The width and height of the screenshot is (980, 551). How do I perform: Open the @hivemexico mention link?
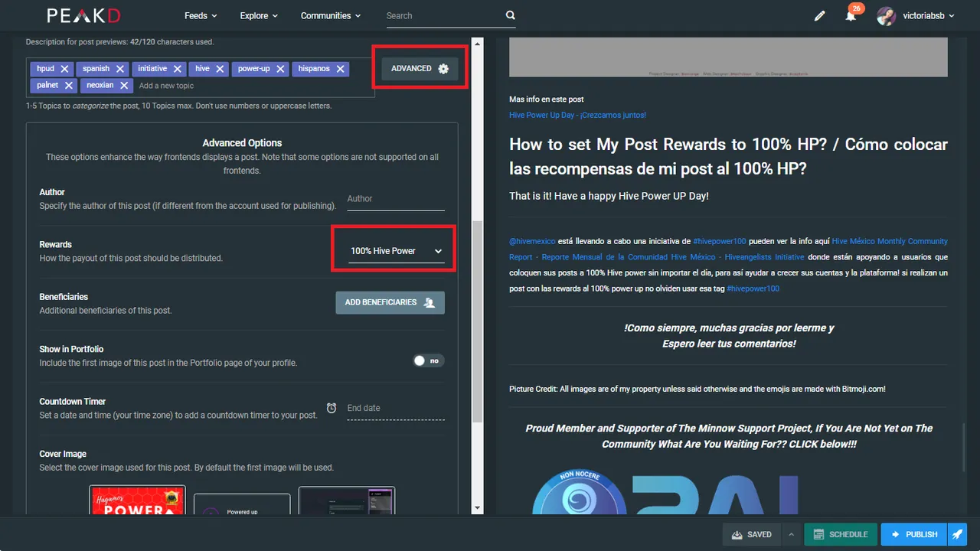tap(532, 241)
